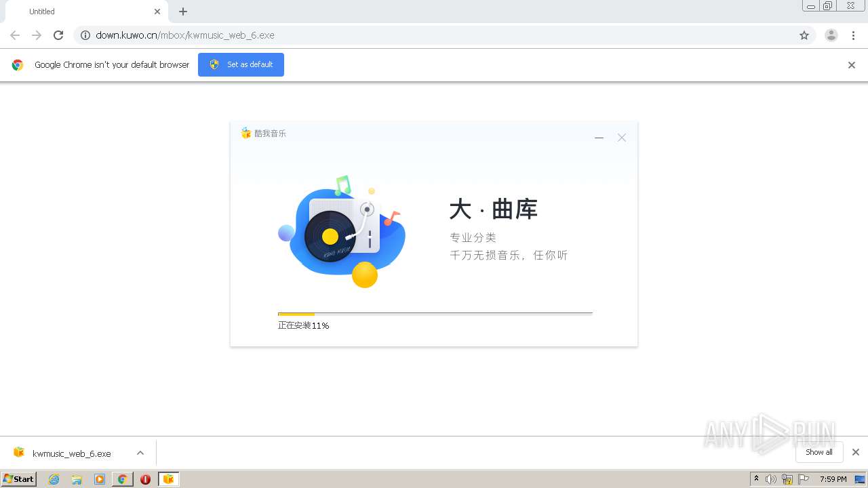Show hidden system tray icons
This screenshot has width=868, height=488.
point(757,479)
